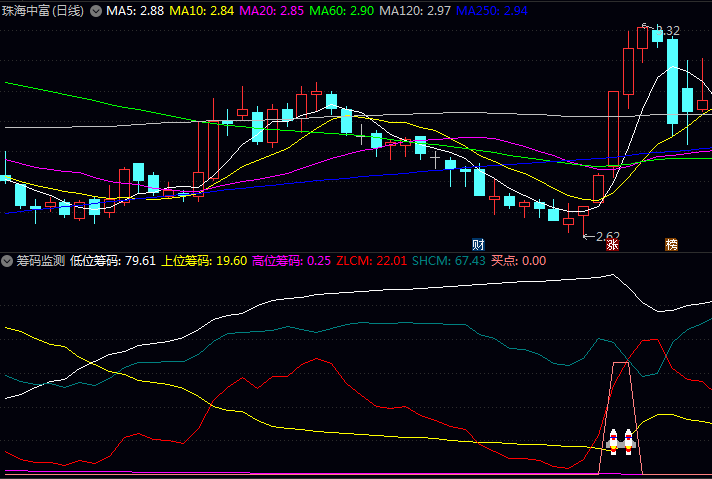This screenshot has width=712, height=479.
Task: Click the red 涨 event marker
Action: 612,244
